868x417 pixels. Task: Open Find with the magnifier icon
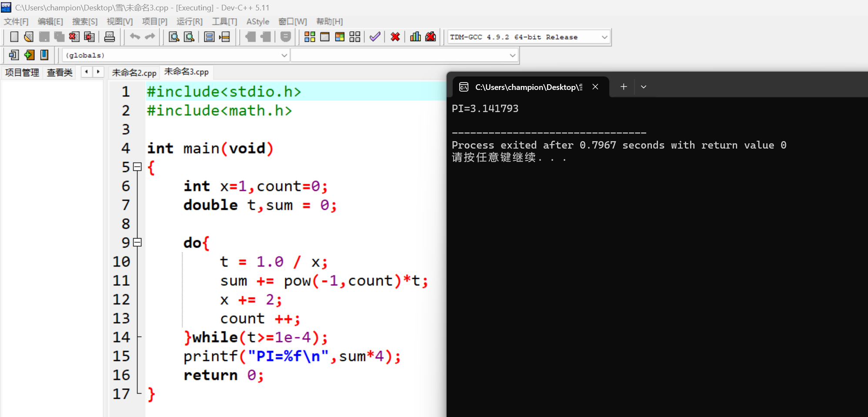pyautogui.click(x=174, y=37)
